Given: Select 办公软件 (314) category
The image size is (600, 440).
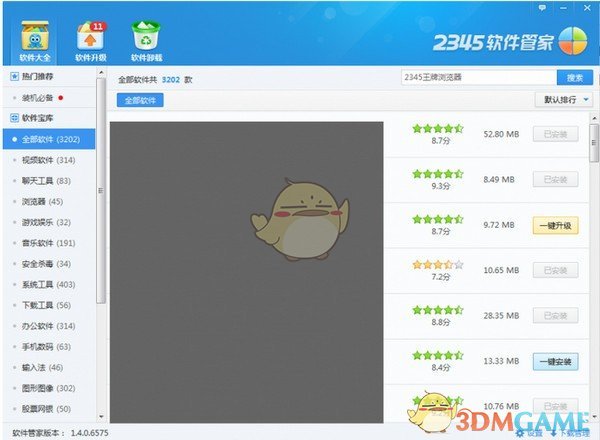Looking at the screenshot, I should click(x=49, y=326).
